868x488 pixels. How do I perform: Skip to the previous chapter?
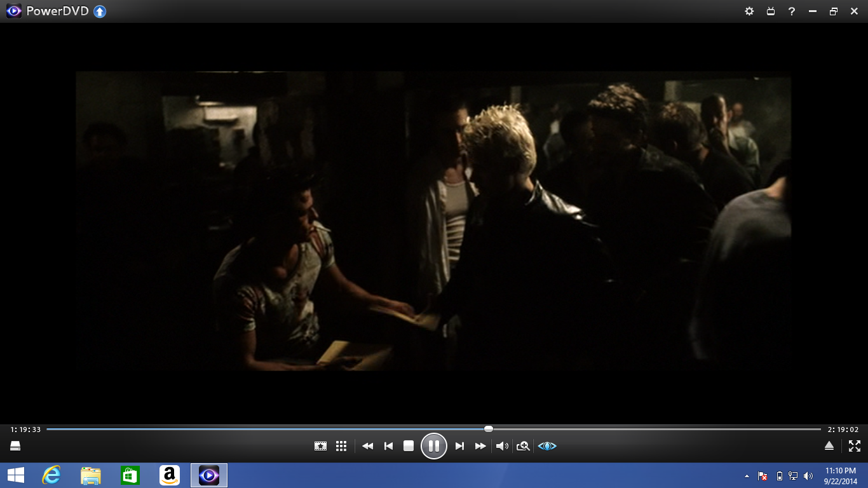[x=389, y=446]
